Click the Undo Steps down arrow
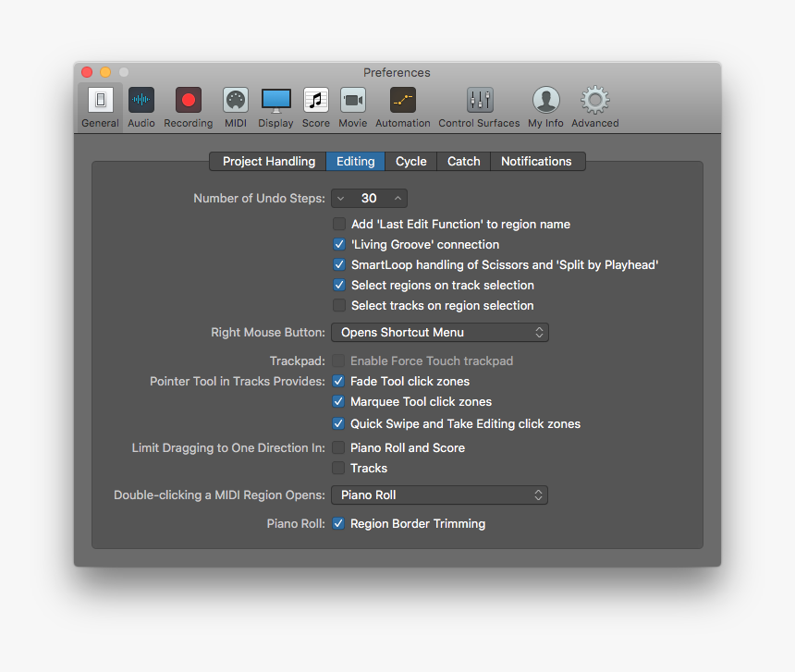The width and height of the screenshot is (795, 672). click(340, 198)
